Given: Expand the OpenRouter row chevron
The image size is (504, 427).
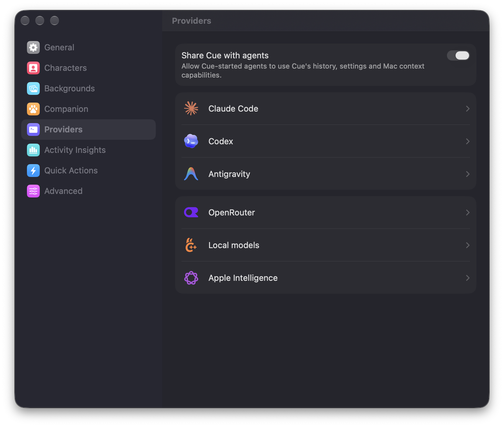Looking at the screenshot, I should pos(468,213).
